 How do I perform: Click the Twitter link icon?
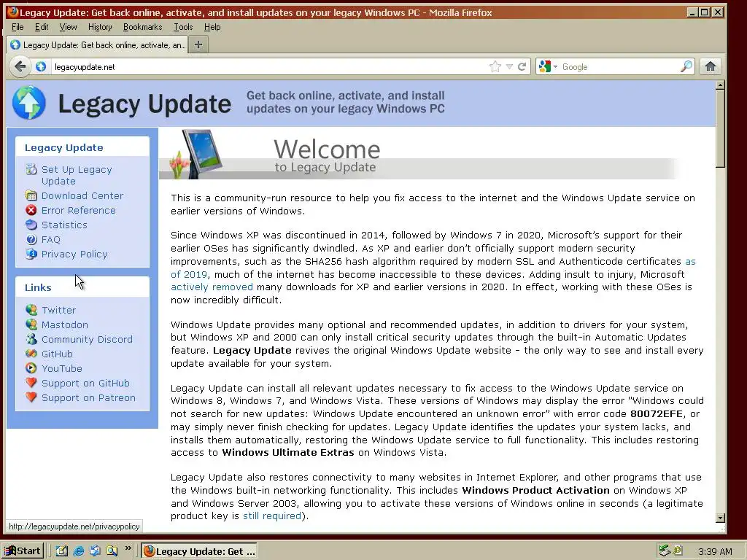click(31, 310)
